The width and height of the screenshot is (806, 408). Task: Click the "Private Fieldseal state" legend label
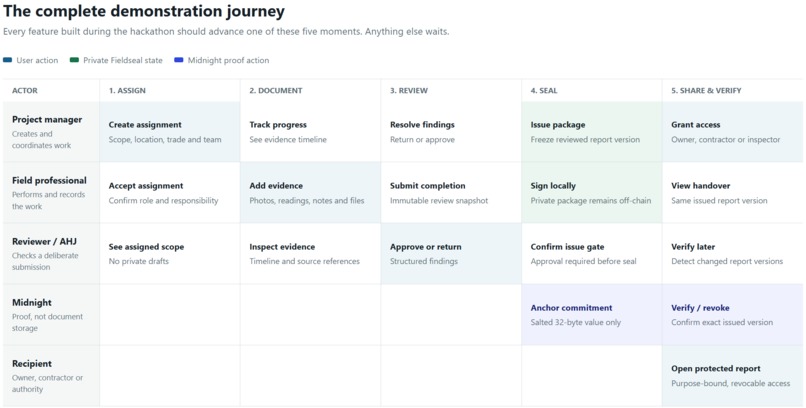click(123, 60)
